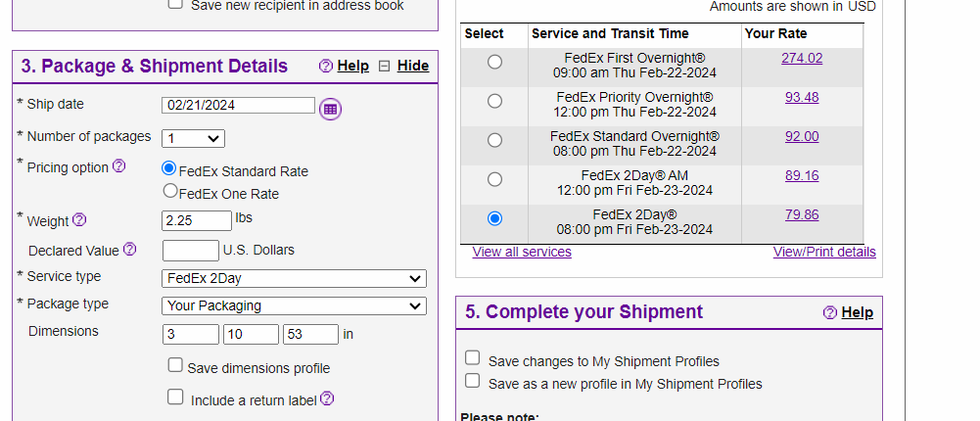Screen dimensions: 980x421
Task: Click into the Weight input field
Action: pyautogui.click(x=197, y=220)
